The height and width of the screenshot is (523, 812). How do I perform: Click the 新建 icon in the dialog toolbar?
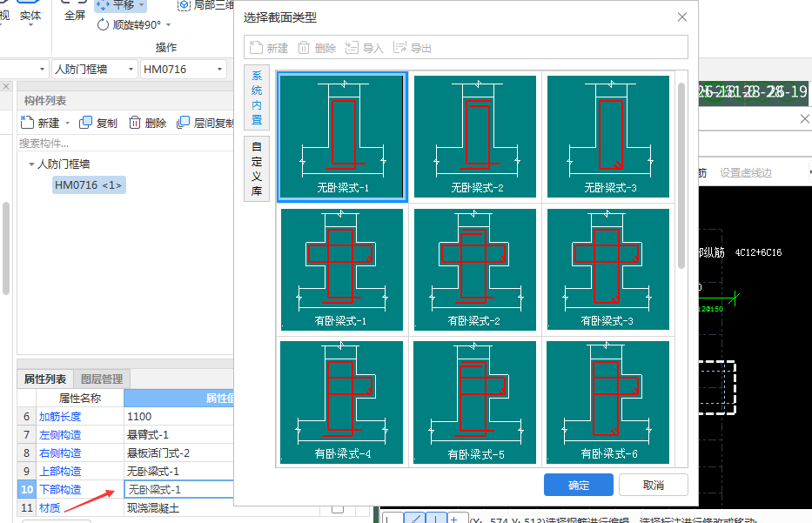(256, 48)
